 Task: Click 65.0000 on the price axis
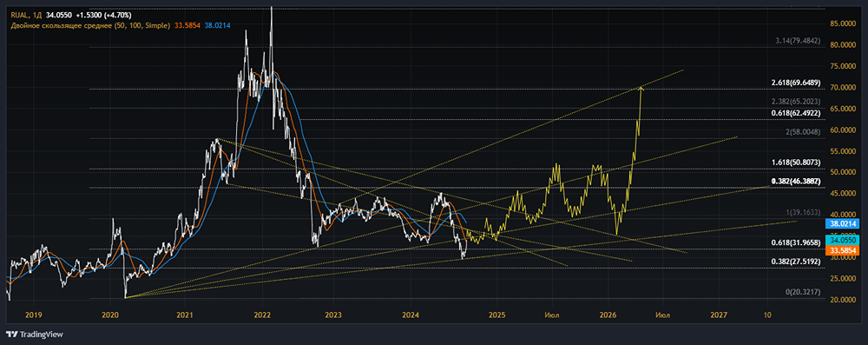point(844,109)
